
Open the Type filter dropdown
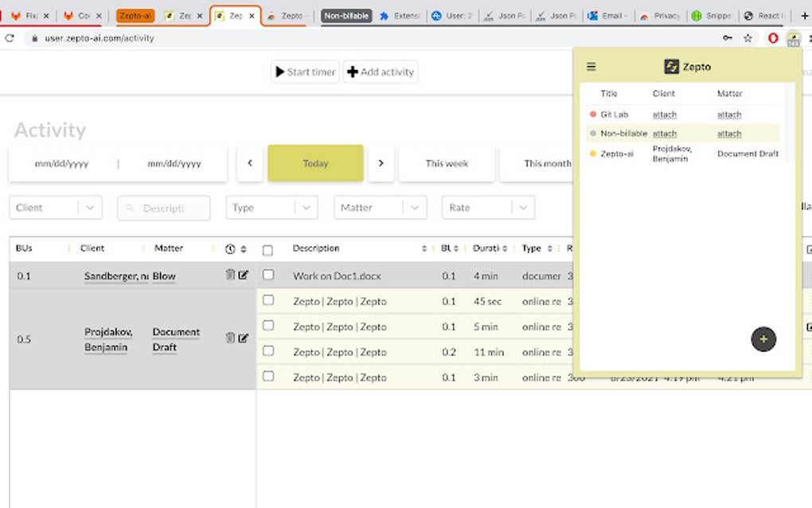(x=271, y=207)
